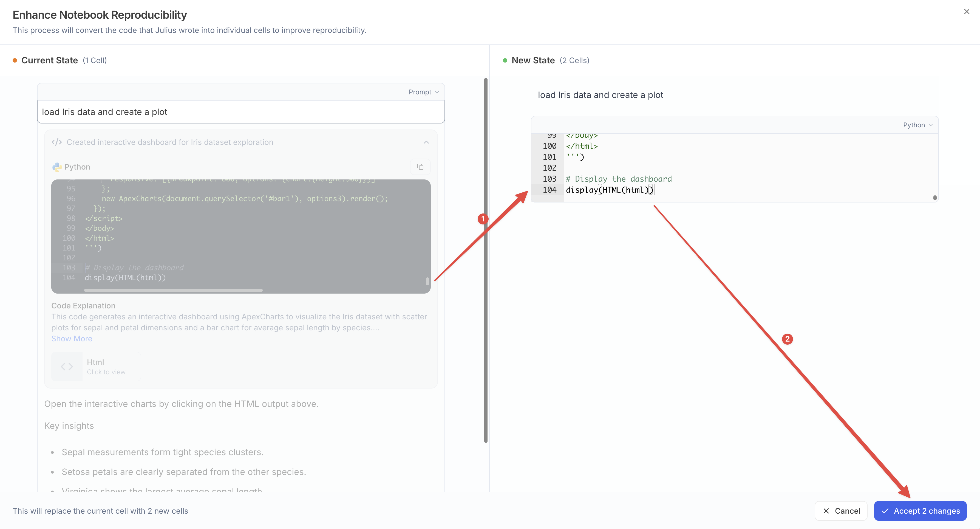Click line 104 in new Python cell

click(x=609, y=190)
